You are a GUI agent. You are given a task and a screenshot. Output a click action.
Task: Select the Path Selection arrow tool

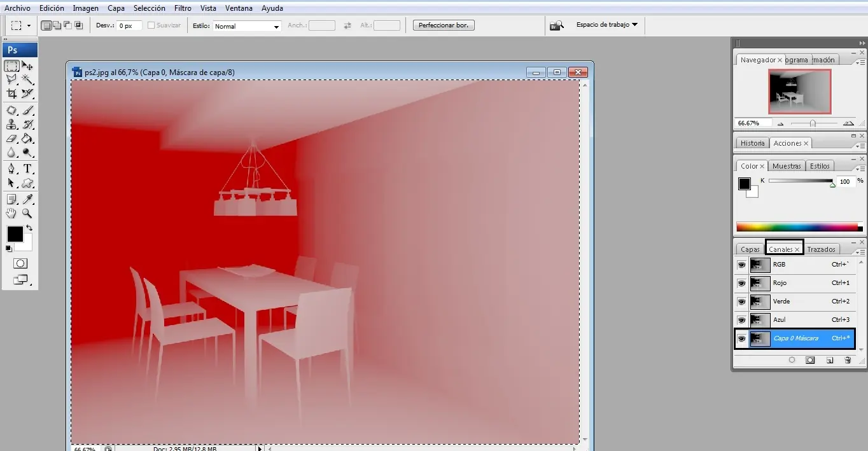pyautogui.click(x=11, y=183)
